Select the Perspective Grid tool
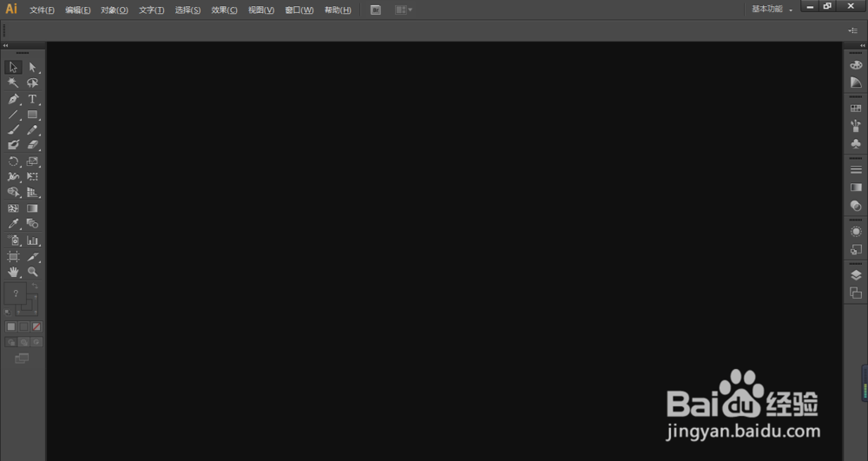 [x=33, y=193]
